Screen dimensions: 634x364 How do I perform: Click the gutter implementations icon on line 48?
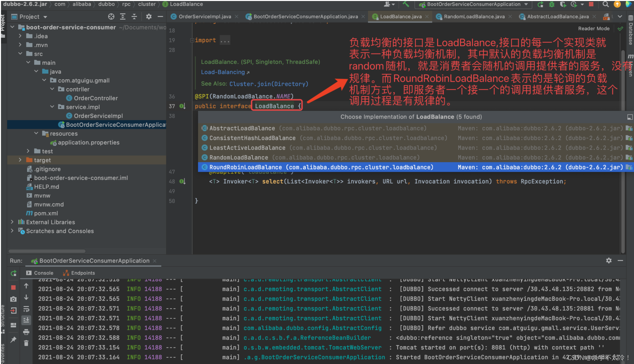[182, 181]
